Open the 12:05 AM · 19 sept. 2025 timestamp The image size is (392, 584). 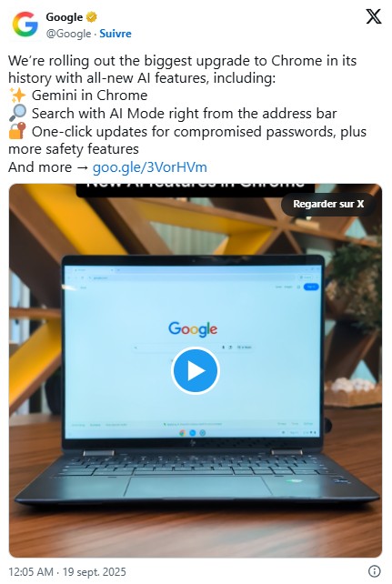tap(67, 571)
